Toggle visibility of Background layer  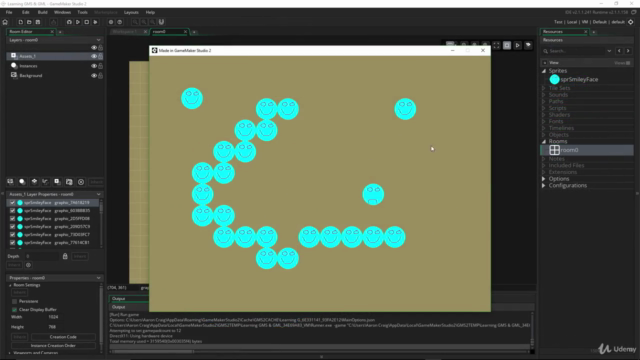click(x=94, y=76)
